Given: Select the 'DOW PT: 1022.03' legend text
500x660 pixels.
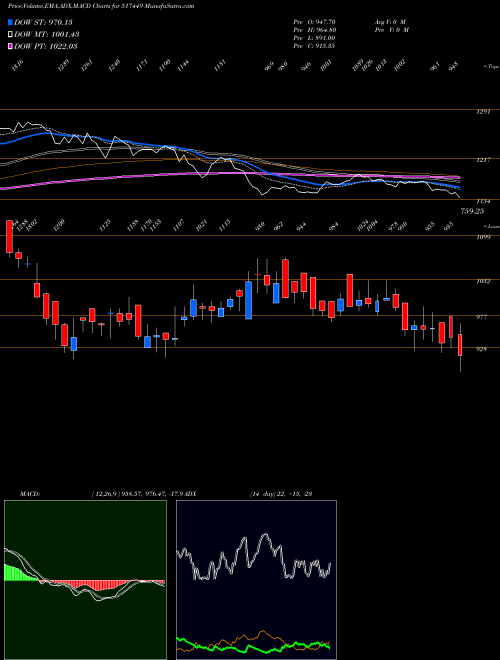Looking at the screenshot, I should tap(45, 46).
